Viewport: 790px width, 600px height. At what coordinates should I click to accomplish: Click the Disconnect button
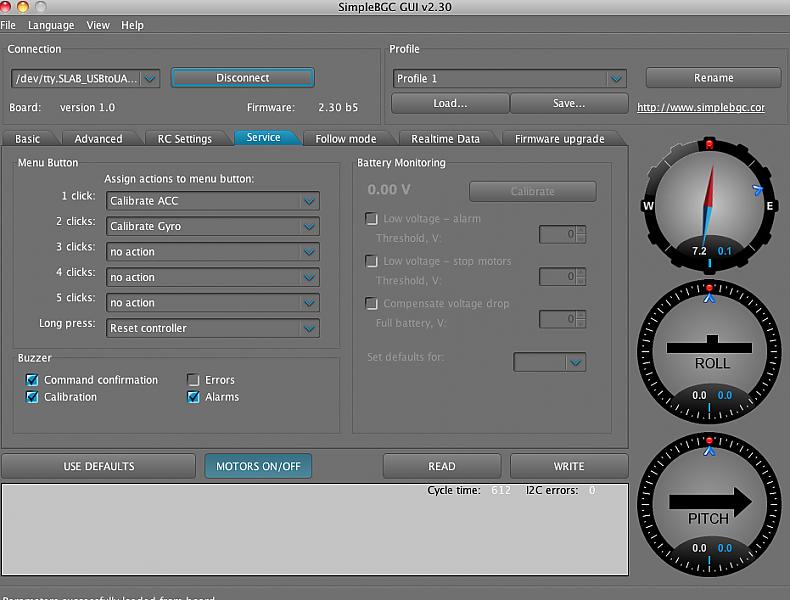coord(242,78)
